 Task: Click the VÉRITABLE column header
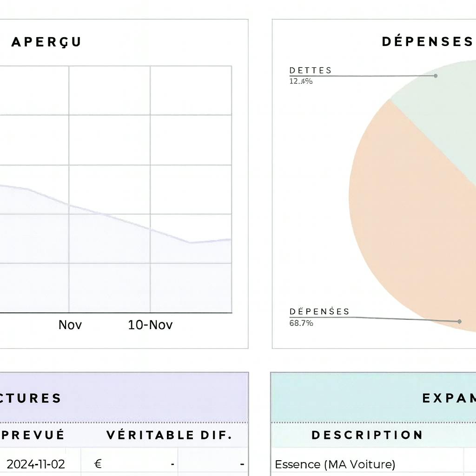point(150,435)
